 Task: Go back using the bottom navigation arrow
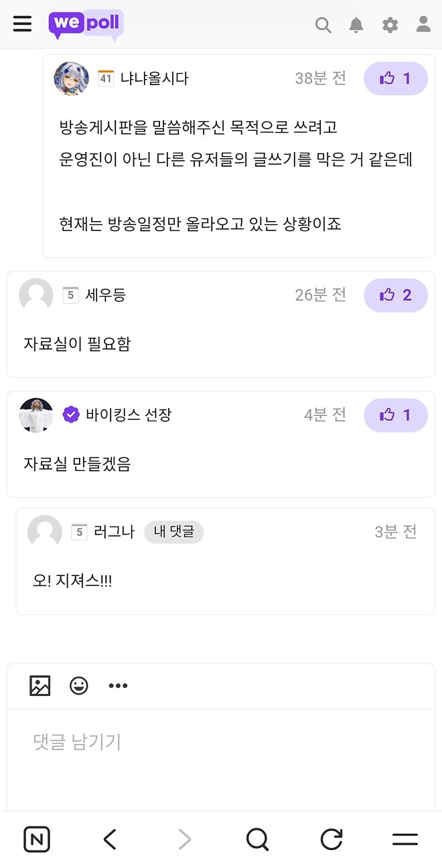110,839
